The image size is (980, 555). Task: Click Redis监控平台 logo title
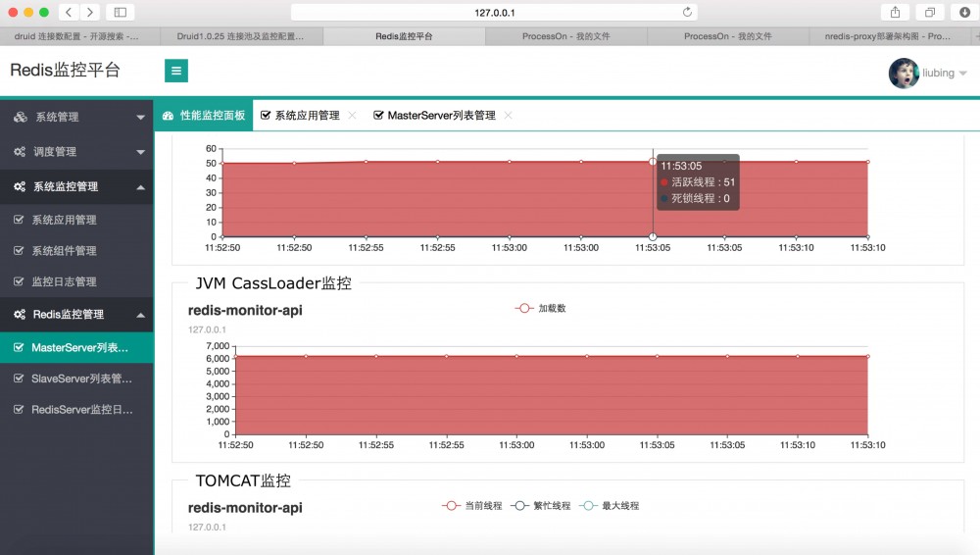65,70
